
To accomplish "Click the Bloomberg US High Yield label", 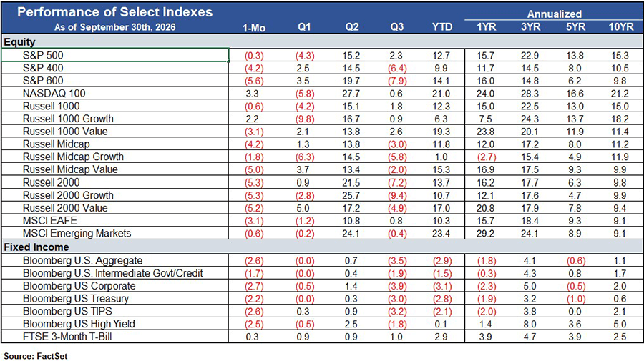I will coord(79,324).
